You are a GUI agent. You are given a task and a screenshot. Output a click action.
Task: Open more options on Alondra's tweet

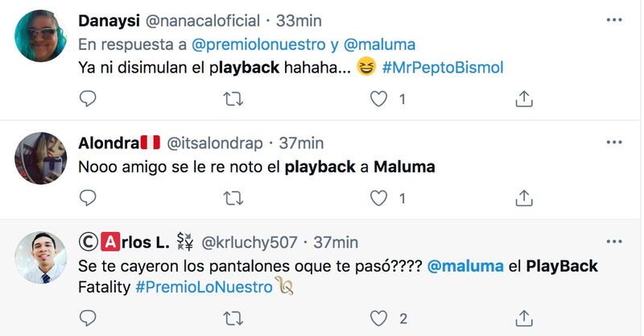coord(614,143)
